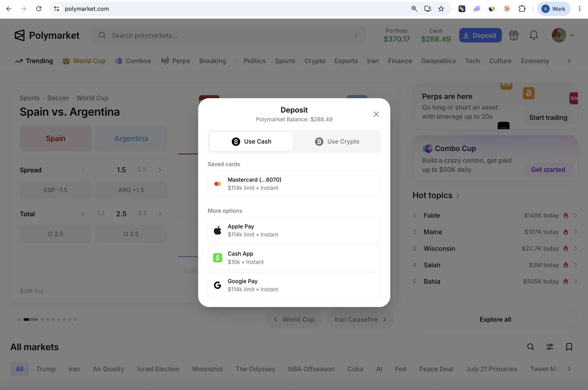The image size is (588, 390).
Task: Open bookmarked markets icon
Action: pyautogui.click(x=569, y=347)
